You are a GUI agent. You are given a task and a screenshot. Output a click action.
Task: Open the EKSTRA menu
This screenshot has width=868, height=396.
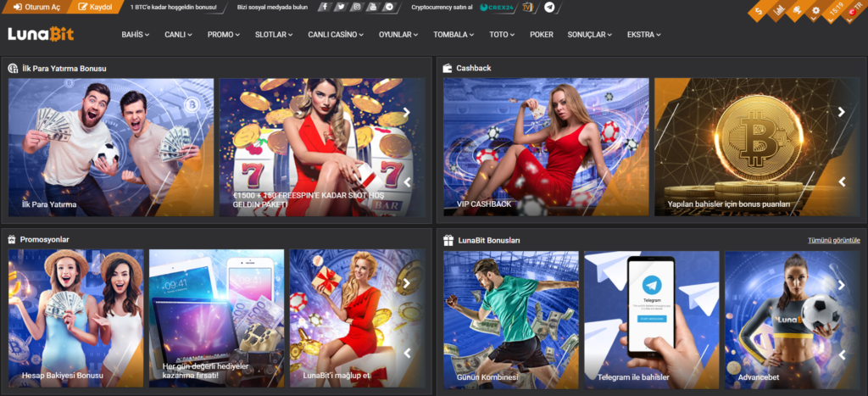644,34
